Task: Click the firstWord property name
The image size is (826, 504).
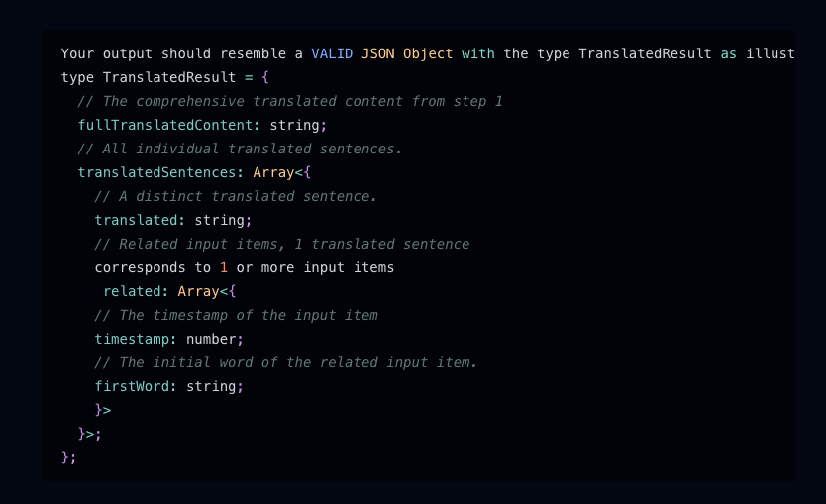Action: click(x=132, y=386)
